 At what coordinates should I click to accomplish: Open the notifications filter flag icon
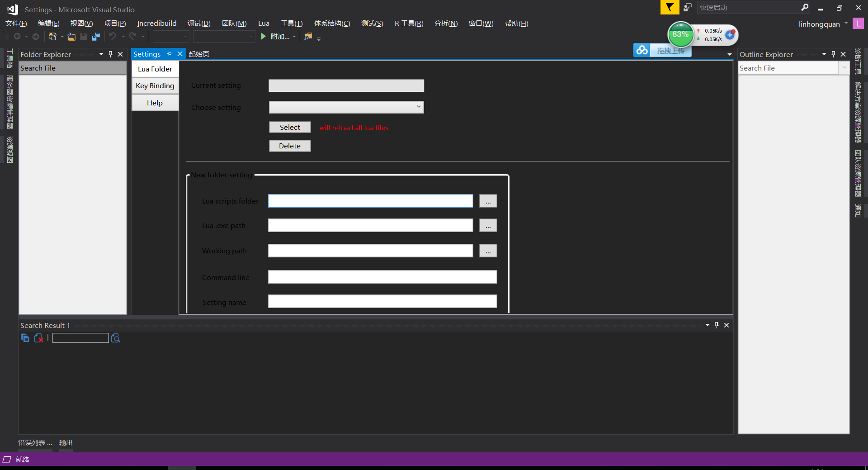[670, 7]
